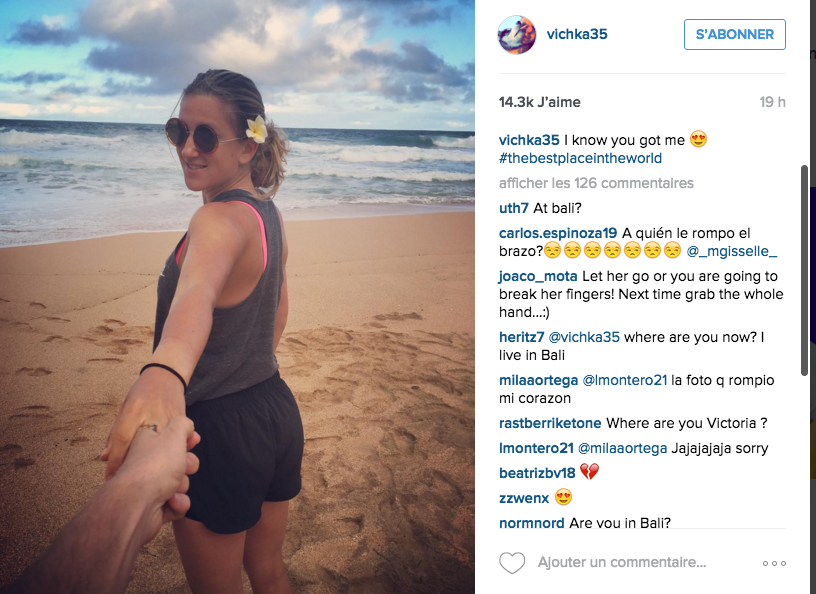Open the beatrizbv18 commenter profile
Viewport: 816px width, 594px height.
(537, 473)
